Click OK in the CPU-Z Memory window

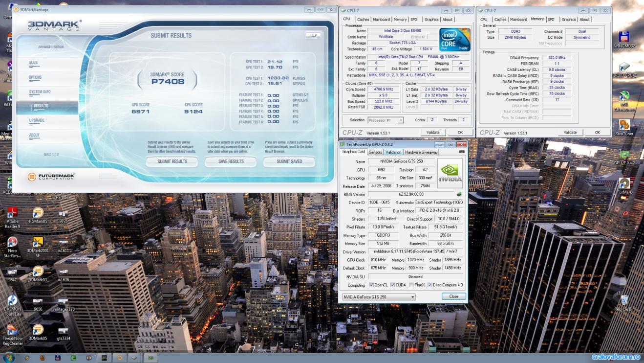point(598,133)
